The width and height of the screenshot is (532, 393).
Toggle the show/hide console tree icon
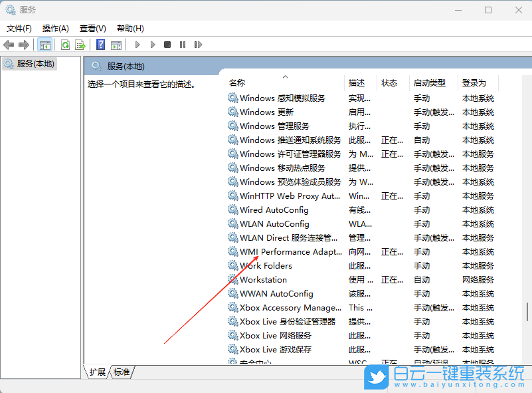tap(45, 45)
